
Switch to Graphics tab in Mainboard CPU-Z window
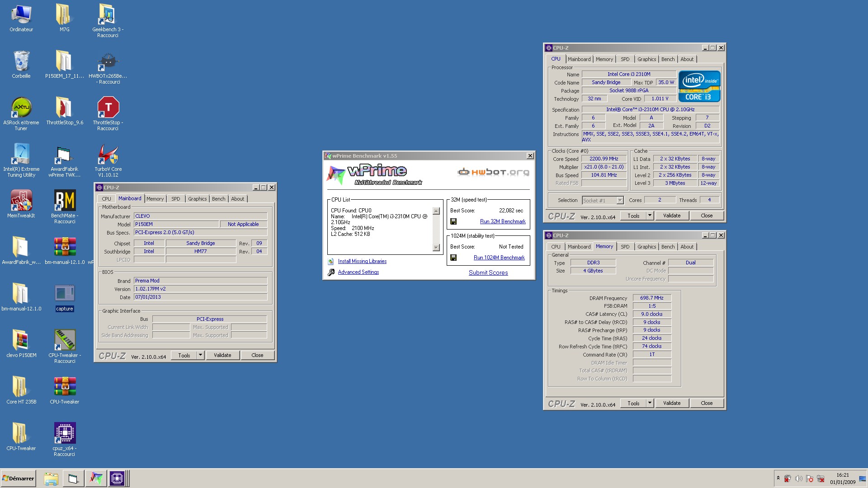(197, 199)
